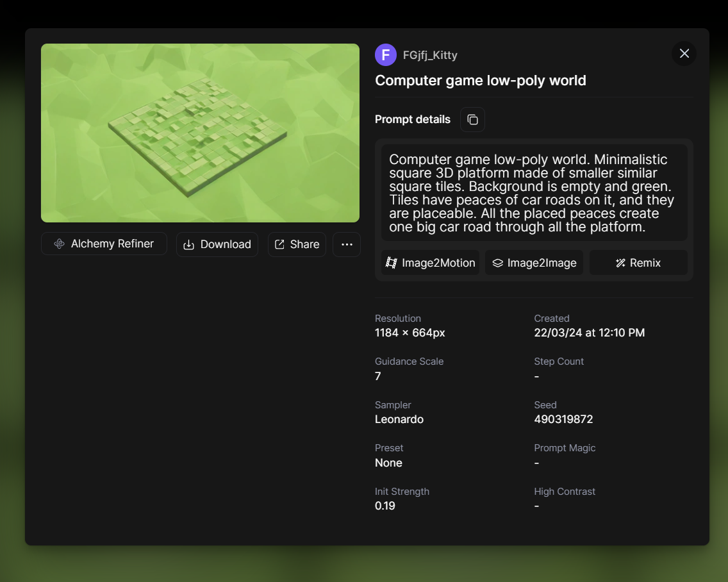Share this low-poly world image

(297, 244)
